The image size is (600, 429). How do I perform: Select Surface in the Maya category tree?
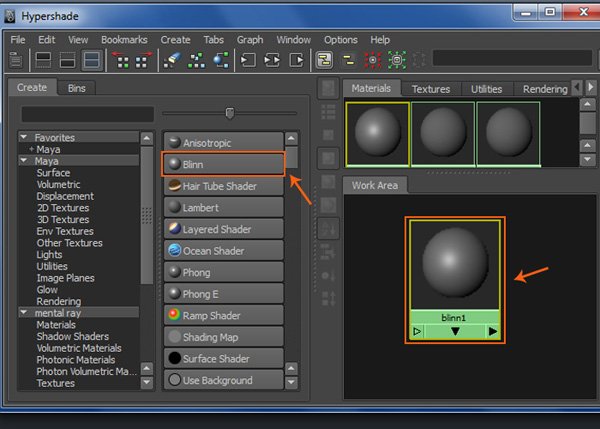53,173
